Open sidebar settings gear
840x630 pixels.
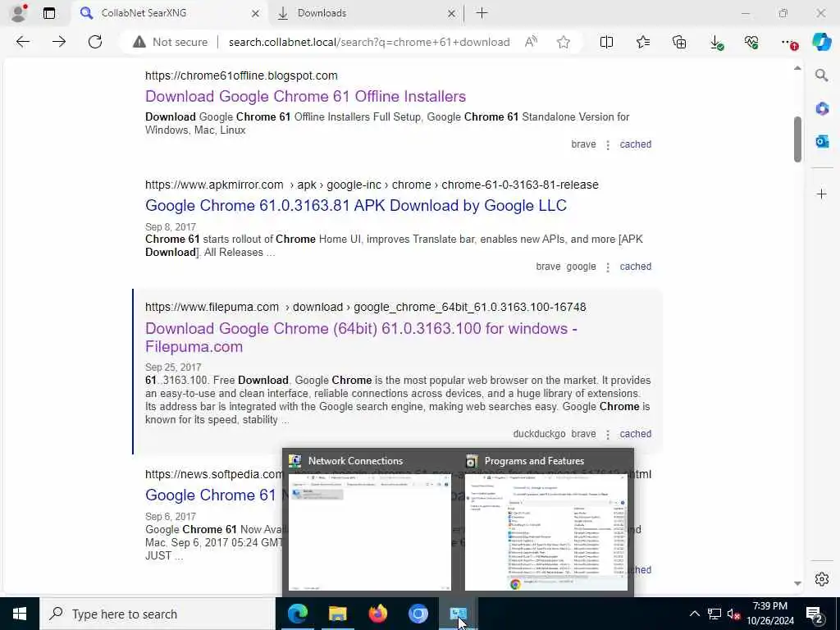[x=821, y=579]
